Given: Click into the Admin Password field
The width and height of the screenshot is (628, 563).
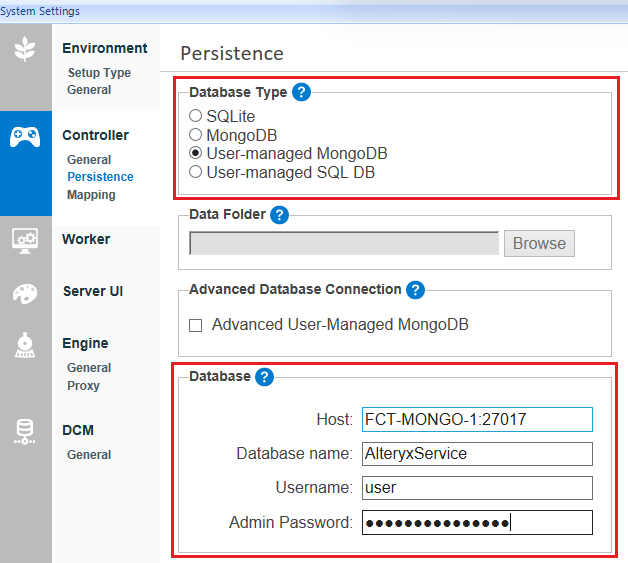Looking at the screenshot, I should [x=477, y=523].
